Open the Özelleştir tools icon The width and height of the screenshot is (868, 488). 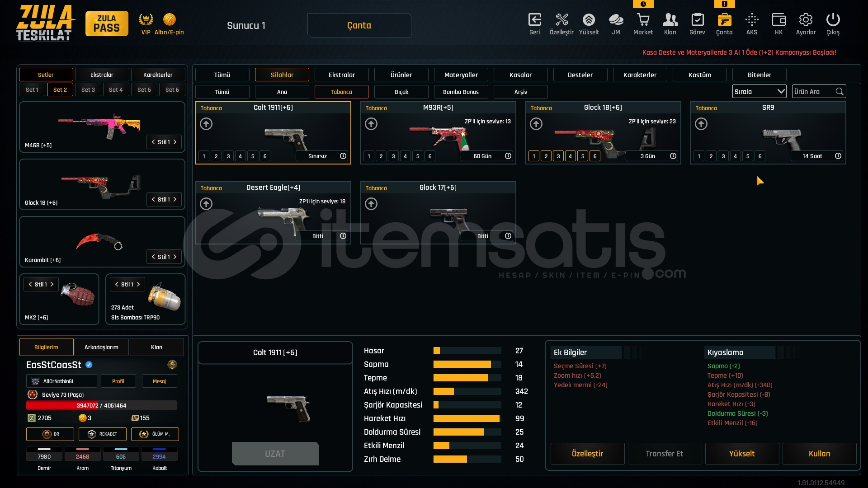point(561,20)
